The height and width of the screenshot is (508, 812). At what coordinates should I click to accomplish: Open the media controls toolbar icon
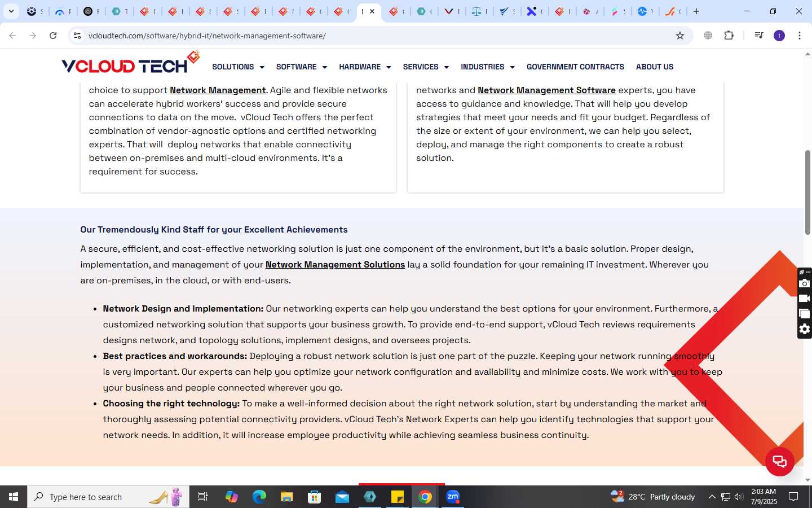759,36
